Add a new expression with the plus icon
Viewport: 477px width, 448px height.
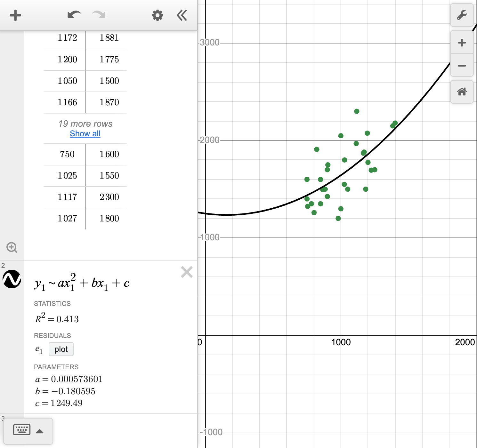click(x=15, y=15)
